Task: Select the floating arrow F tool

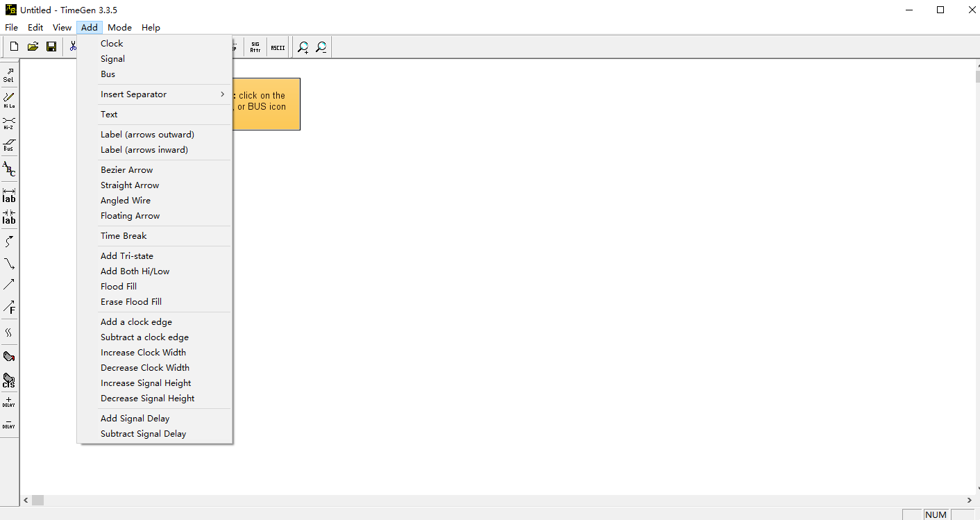Action: click(x=9, y=306)
